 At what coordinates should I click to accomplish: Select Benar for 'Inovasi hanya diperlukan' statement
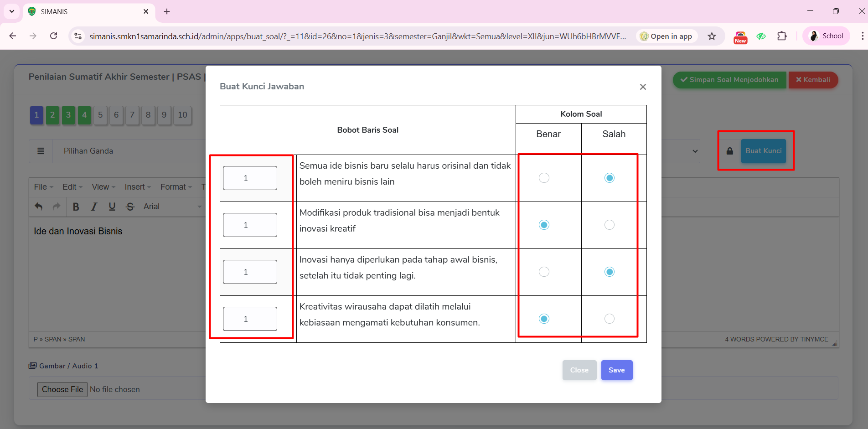(544, 272)
